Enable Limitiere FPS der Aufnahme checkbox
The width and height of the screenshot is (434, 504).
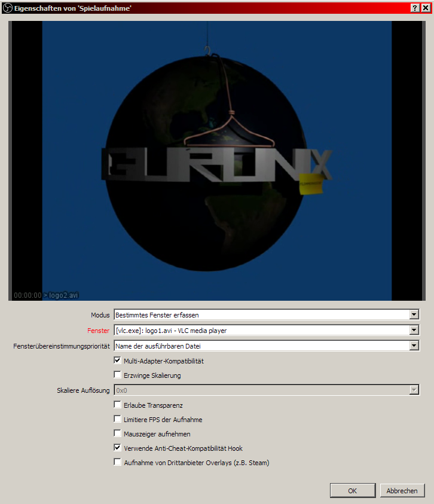[118, 419]
